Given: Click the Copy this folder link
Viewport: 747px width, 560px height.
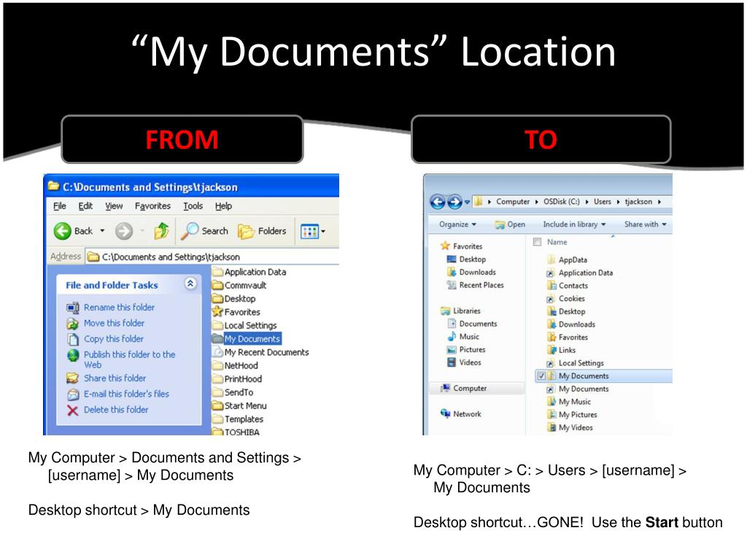Looking at the screenshot, I should 114,338.
